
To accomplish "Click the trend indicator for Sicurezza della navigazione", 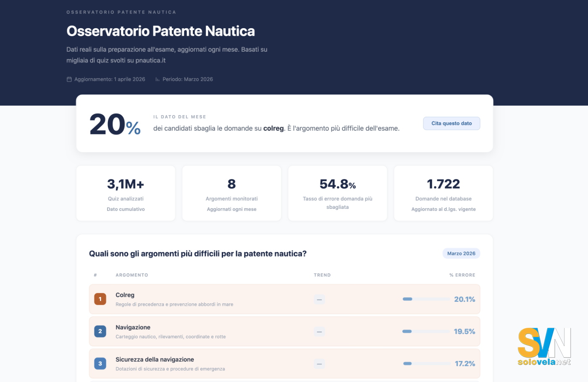I will coord(319,364).
